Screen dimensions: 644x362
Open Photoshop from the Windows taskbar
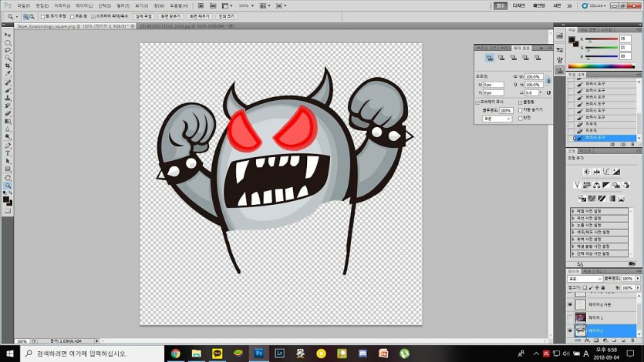[x=259, y=354]
